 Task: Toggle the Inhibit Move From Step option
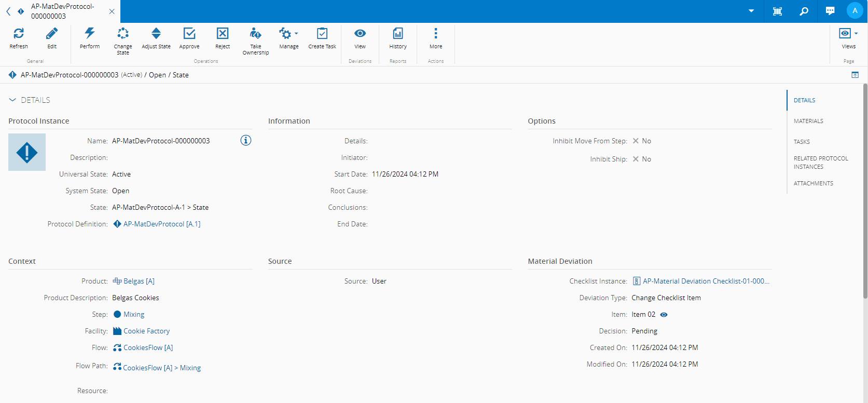(636, 141)
